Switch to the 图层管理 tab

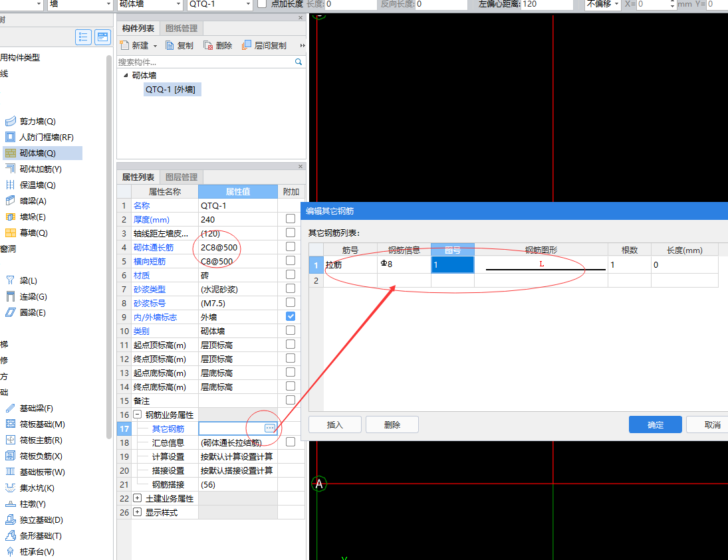(182, 177)
